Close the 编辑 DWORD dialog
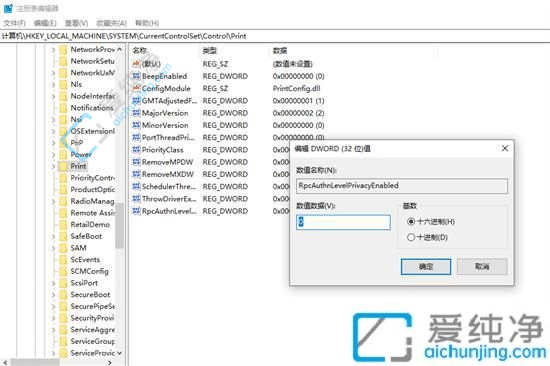The width and height of the screenshot is (550, 366). tap(505, 148)
